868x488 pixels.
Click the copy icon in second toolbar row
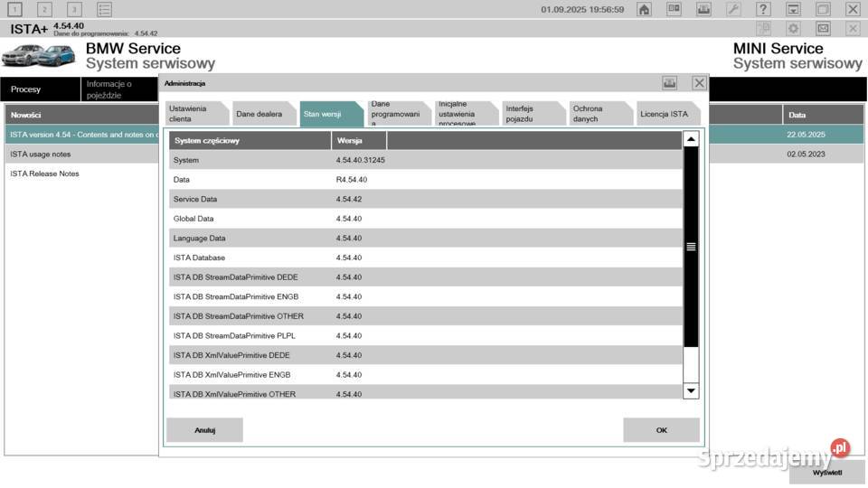pyautogui.click(x=763, y=28)
